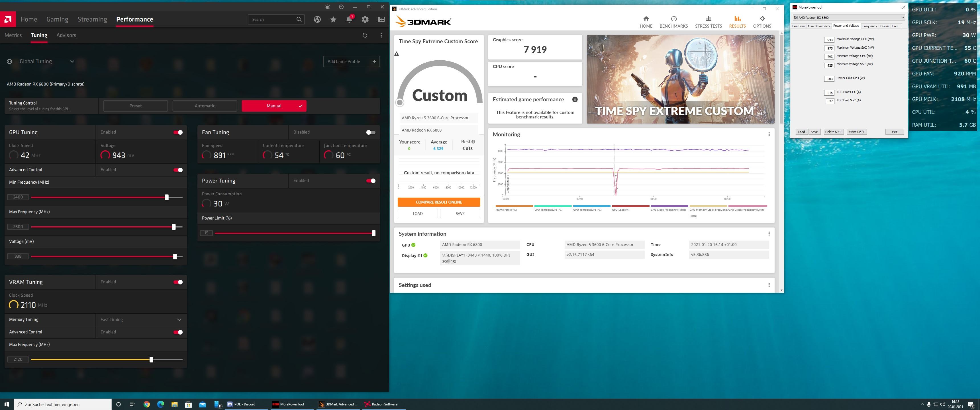Screen dimensions: 980x410
Task: Select Manual tuning control
Action: pos(274,106)
